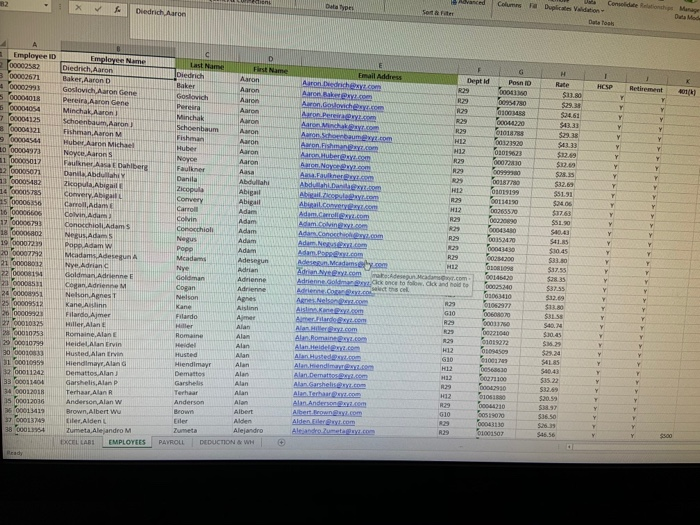Select the column B header
Image resolution: width=700 pixels, height=525 pixels.
[118, 48]
